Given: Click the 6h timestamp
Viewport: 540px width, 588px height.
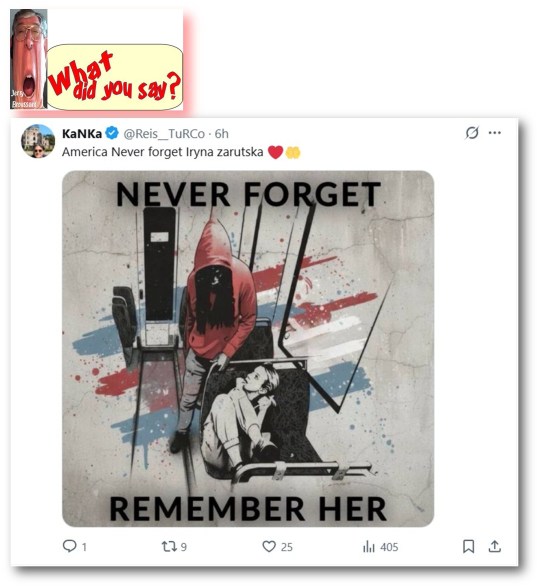Looking at the screenshot, I should tap(222, 134).
